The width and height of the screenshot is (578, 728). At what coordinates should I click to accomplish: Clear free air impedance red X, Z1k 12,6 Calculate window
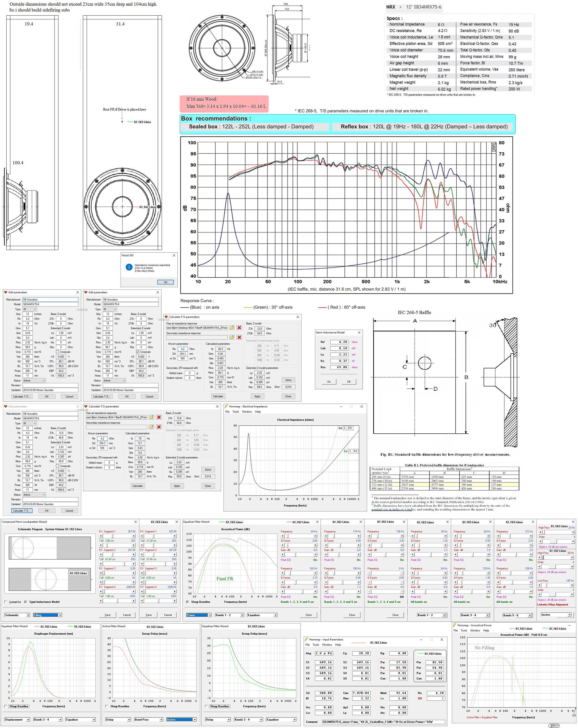pos(159,417)
